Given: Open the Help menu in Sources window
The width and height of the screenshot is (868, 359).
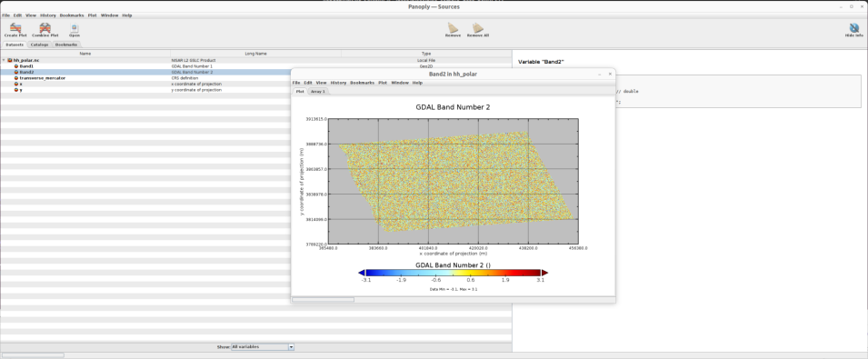Looking at the screenshot, I should coord(126,15).
